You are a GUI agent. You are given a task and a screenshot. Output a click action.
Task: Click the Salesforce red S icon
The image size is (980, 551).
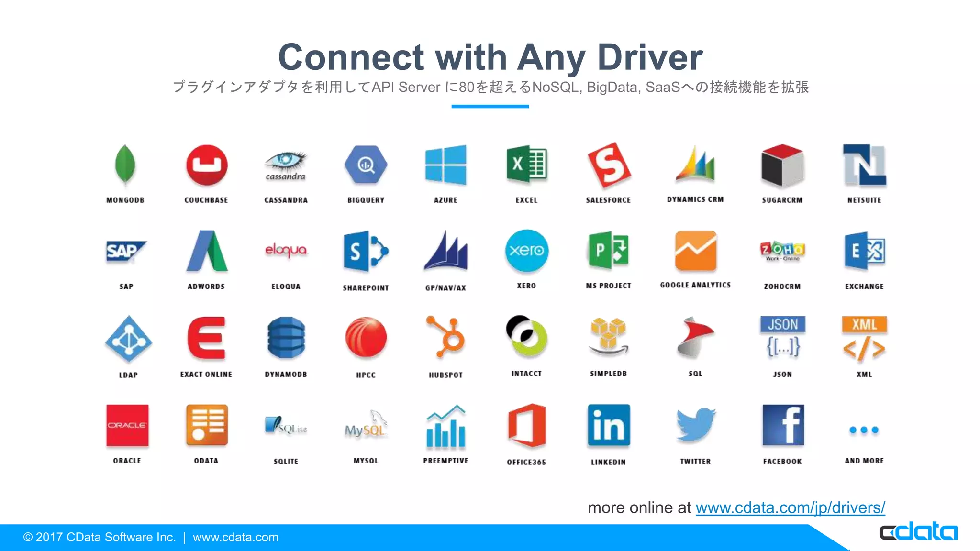tap(609, 165)
